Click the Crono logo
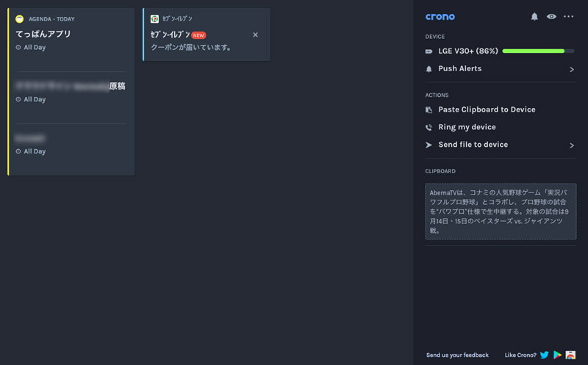588x365 pixels. point(440,16)
